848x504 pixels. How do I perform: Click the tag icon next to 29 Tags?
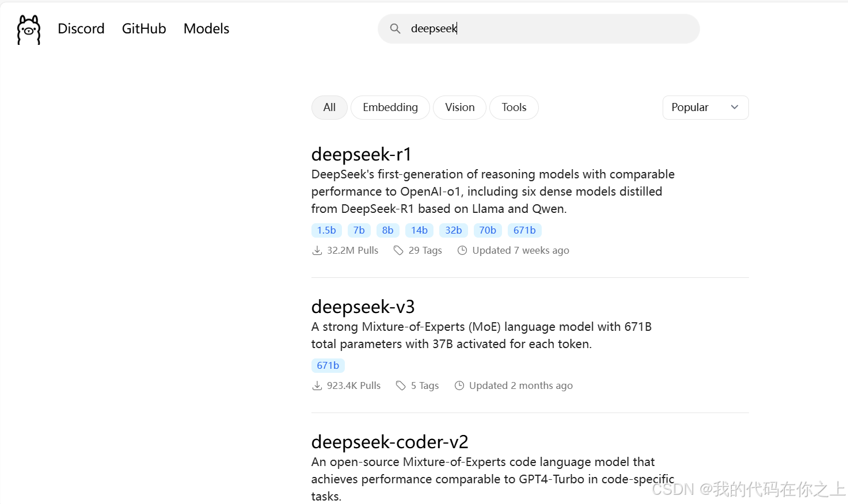click(x=399, y=250)
